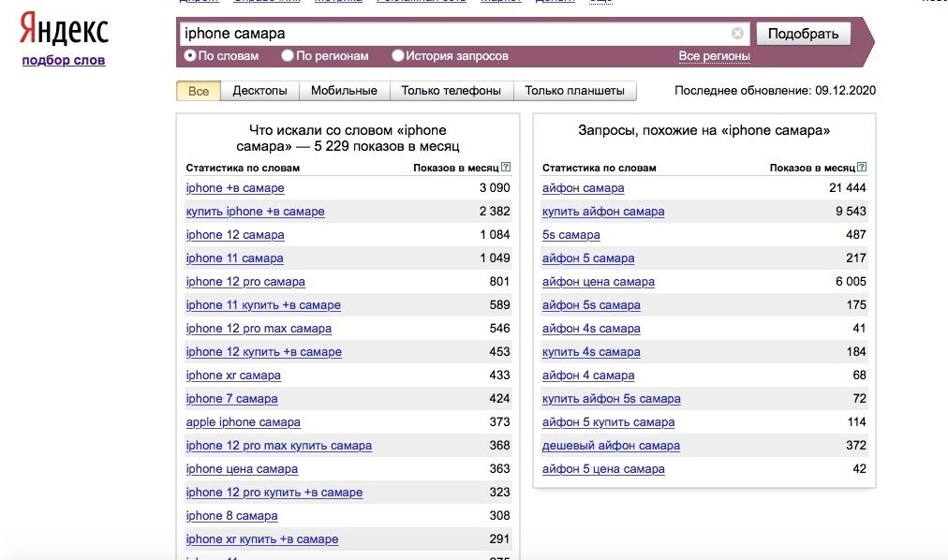Open help icon beside left table's Показов в месяц
Screen dimensions: 948x560
click(506, 167)
